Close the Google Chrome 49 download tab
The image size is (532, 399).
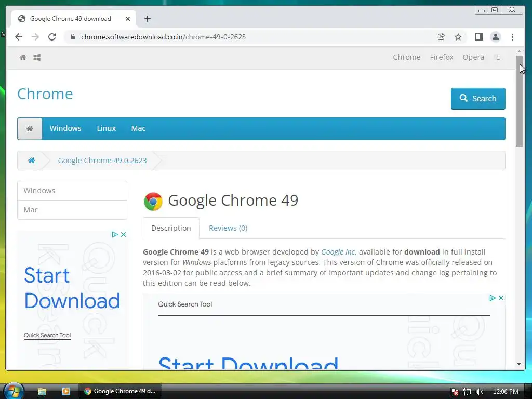(x=128, y=19)
